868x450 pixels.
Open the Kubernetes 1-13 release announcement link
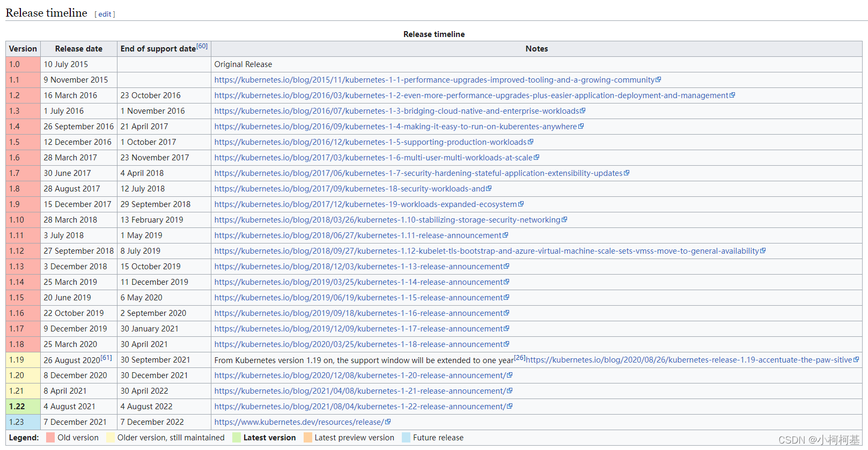click(x=358, y=267)
